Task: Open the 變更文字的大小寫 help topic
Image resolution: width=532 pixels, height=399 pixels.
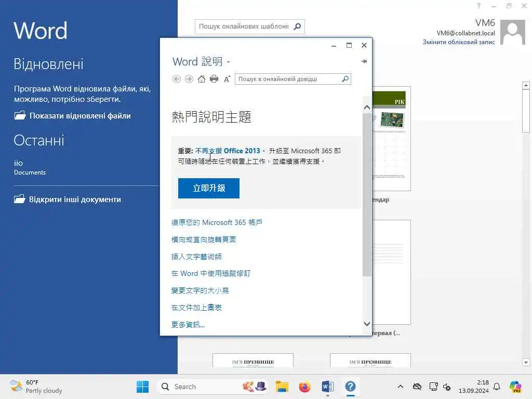Action: [x=200, y=290]
